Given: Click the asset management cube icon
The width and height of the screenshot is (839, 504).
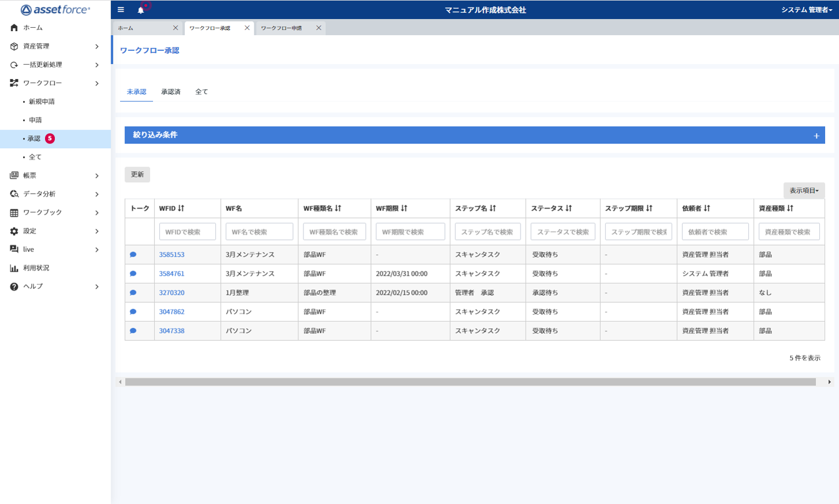Looking at the screenshot, I should (x=14, y=46).
